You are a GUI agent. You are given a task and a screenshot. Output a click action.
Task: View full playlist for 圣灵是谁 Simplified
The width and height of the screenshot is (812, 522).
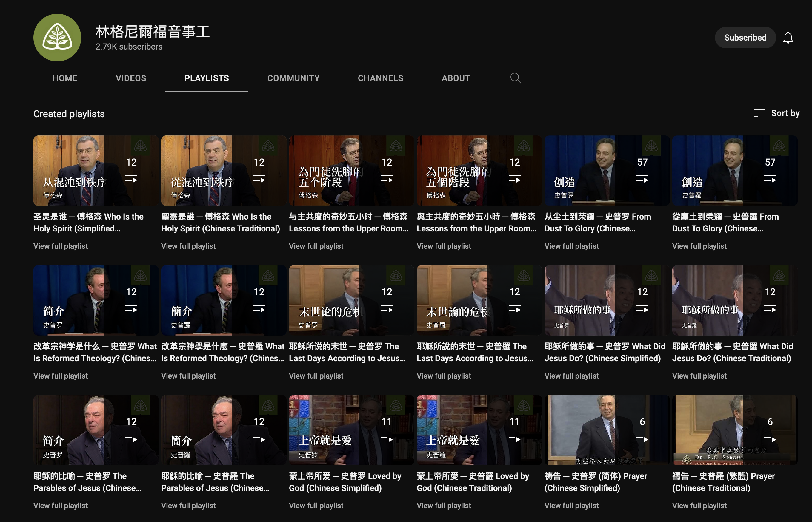click(61, 246)
